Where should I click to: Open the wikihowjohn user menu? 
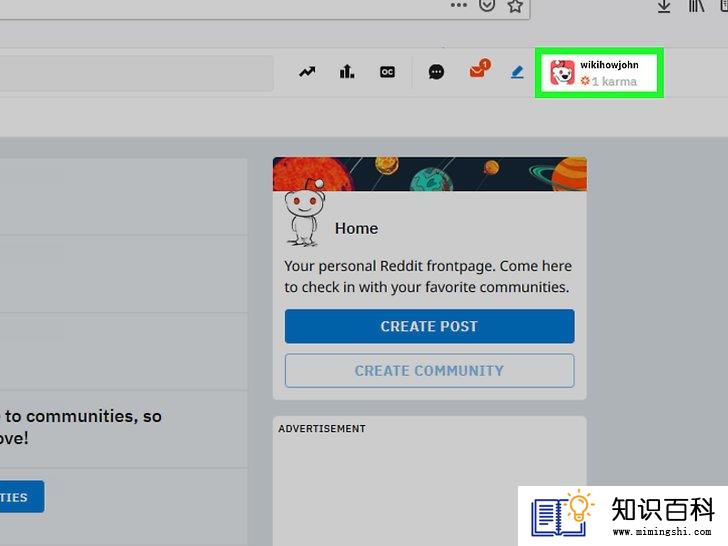599,73
